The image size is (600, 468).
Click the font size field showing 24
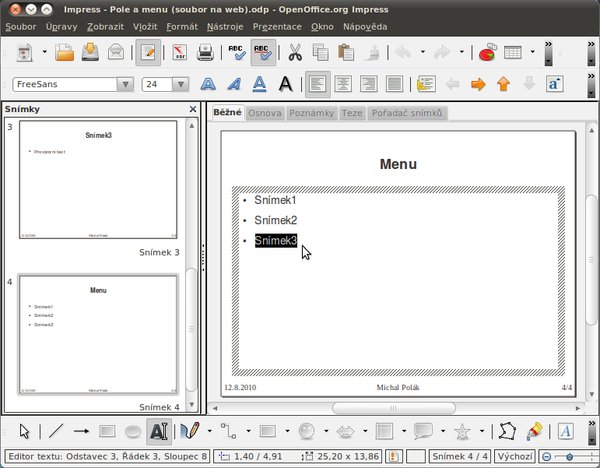(157, 84)
